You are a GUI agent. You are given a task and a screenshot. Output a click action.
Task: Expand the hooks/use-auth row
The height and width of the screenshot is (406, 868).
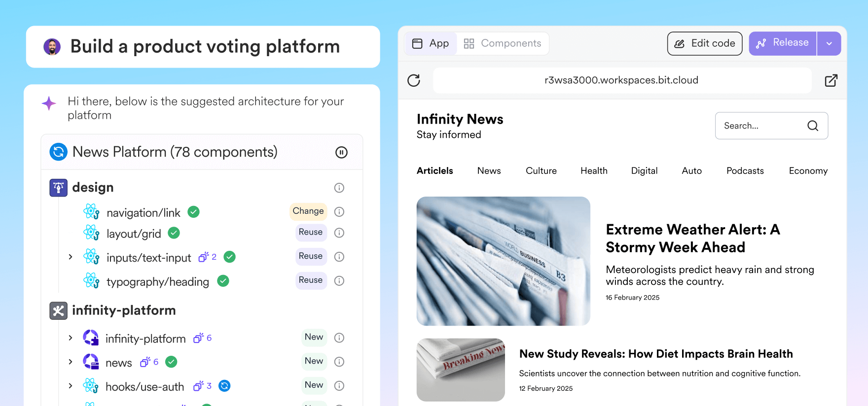tap(71, 386)
